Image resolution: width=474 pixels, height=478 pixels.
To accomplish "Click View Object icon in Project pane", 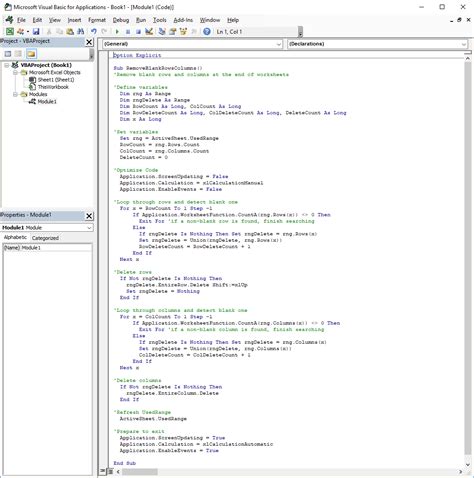I will pyautogui.click(x=18, y=54).
